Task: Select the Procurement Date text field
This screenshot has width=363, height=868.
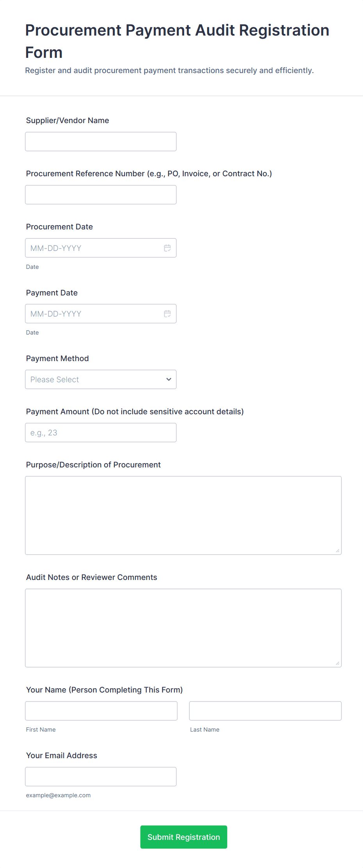Action: [94, 248]
